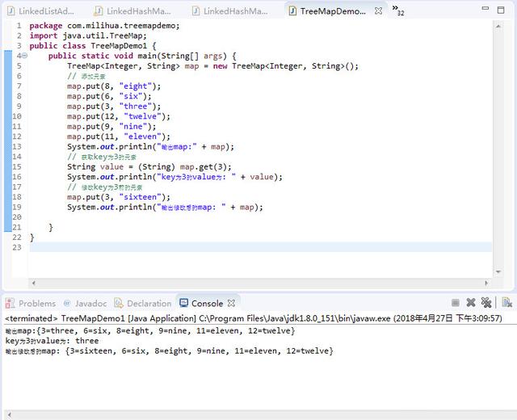This screenshot has width=517, height=420.
Task: Click Remove All Terminated Launches icon
Action: point(486,303)
